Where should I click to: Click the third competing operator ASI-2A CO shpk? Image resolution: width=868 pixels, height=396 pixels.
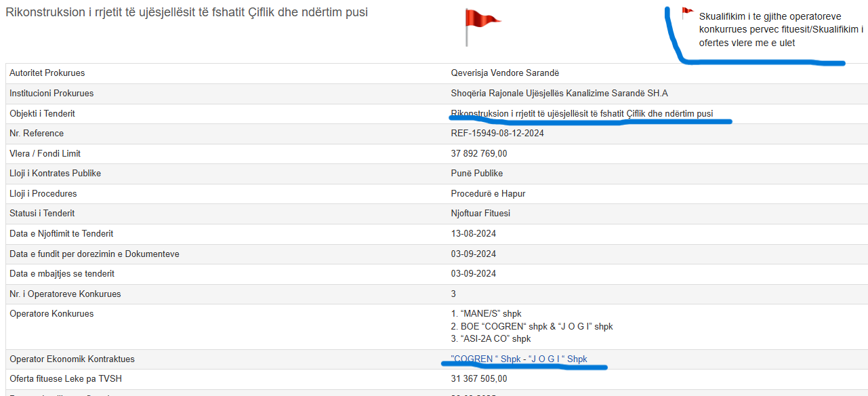click(x=491, y=338)
